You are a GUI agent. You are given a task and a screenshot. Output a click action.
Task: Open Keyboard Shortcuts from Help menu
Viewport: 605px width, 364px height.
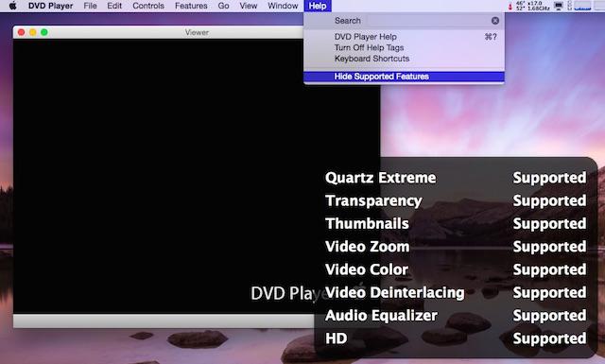point(404,59)
